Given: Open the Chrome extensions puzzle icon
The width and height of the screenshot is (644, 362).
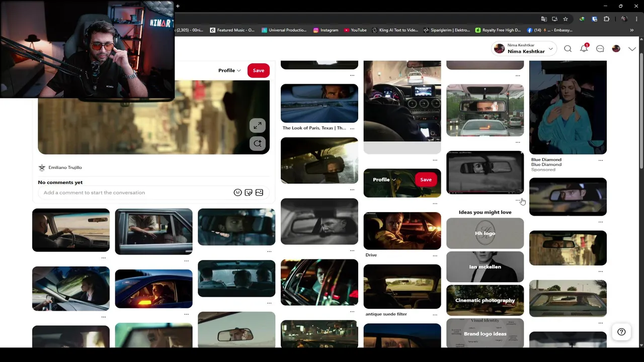Looking at the screenshot, I should click(607, 19).
